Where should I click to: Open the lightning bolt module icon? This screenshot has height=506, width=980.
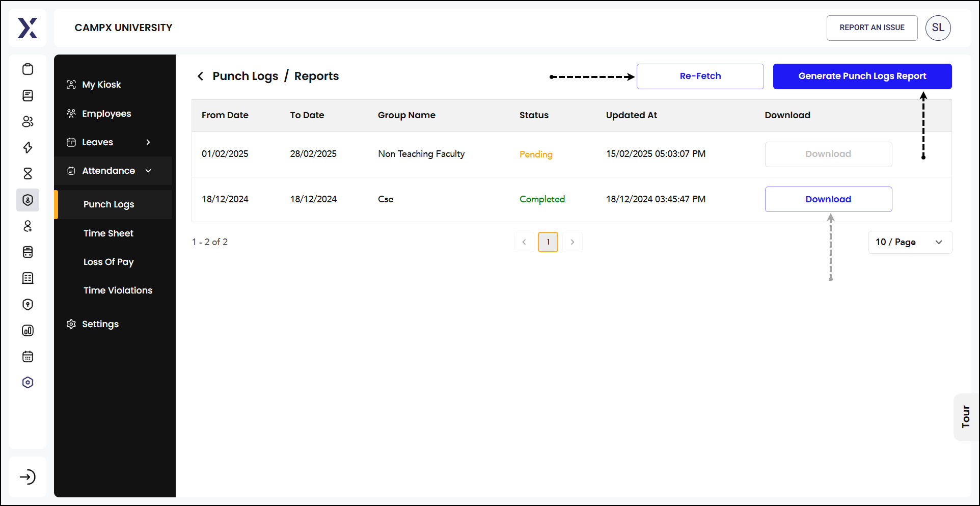tap(28, 147)
